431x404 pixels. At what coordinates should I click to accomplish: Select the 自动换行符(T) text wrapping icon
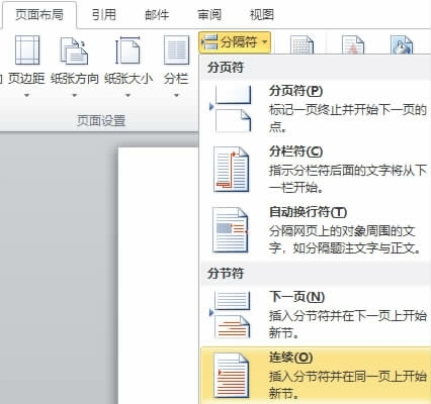pos(230,230)
